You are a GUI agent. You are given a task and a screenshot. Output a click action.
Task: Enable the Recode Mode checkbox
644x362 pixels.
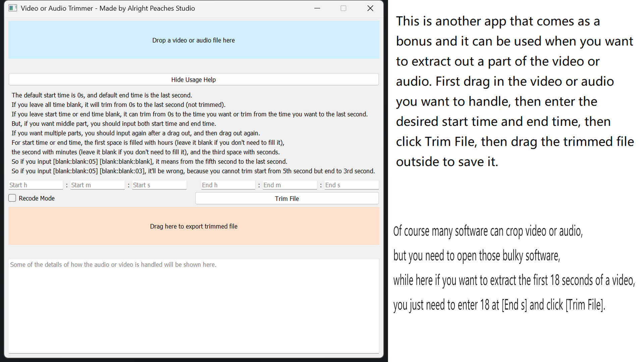pyautogui.click(x=12, y=198)
